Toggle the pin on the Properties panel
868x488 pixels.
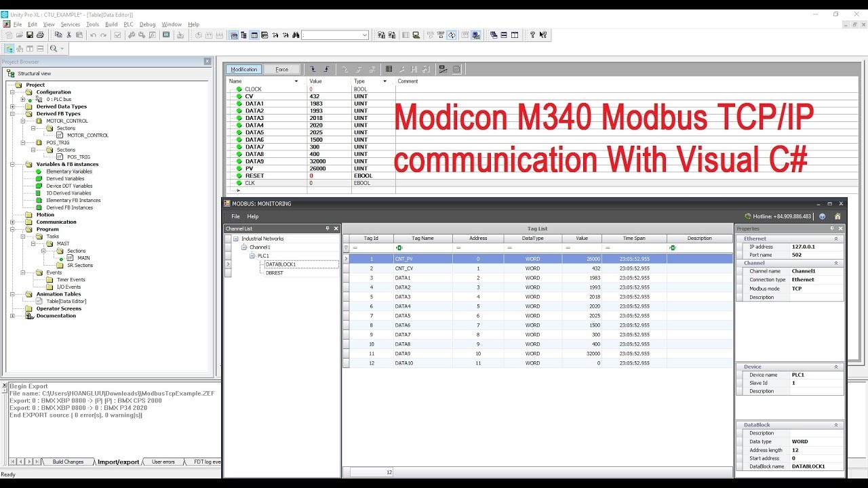coord(833,229)
